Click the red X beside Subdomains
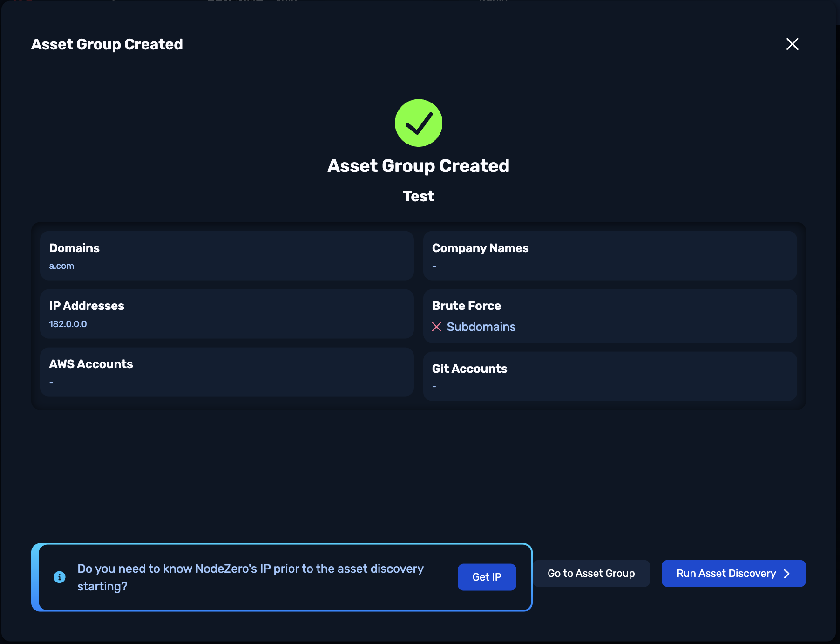Viewport: 840px width, 644px height. point(437,327)
